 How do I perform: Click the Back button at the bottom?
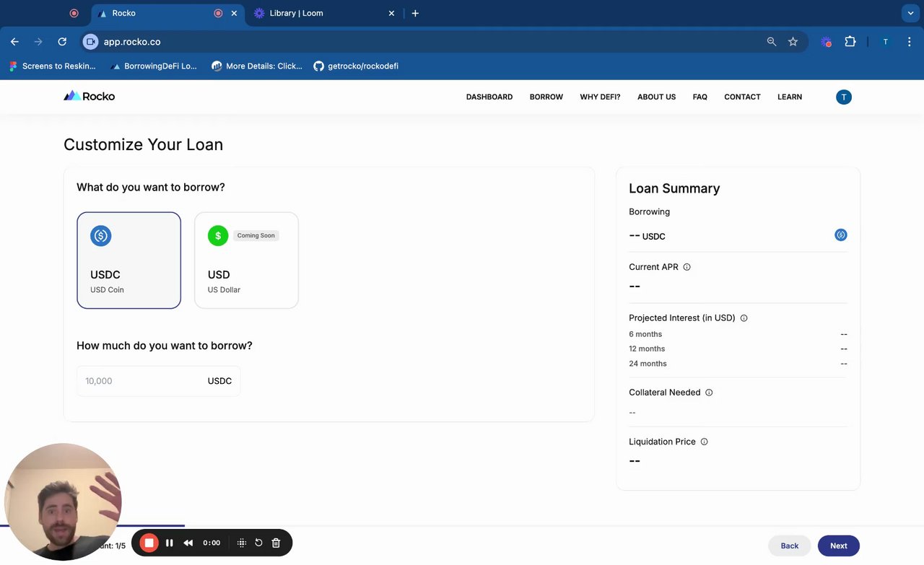(790, 546)
